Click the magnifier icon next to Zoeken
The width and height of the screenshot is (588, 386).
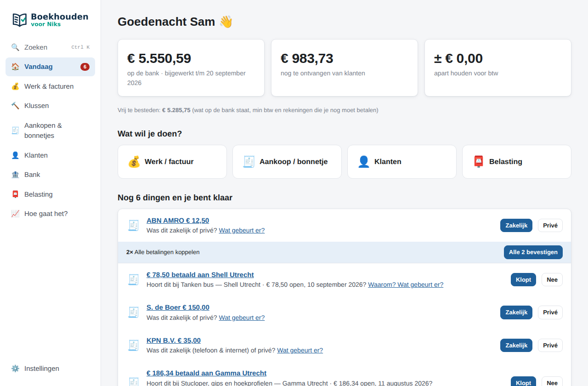click(15, 47)
